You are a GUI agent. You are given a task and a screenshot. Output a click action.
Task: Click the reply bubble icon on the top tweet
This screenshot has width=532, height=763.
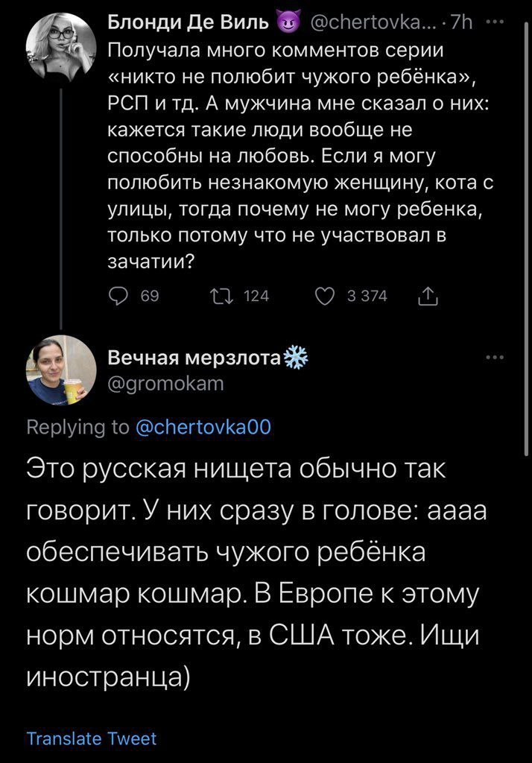118,297
